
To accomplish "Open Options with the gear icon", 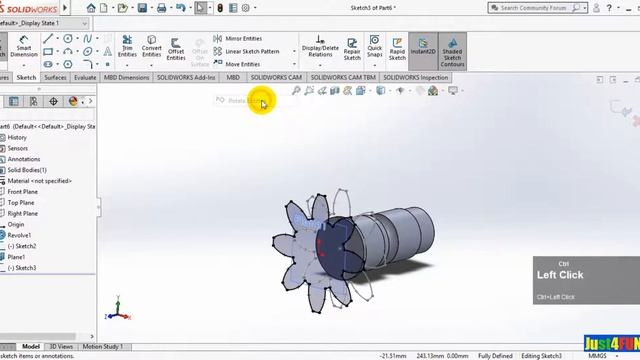I will 246,8.
